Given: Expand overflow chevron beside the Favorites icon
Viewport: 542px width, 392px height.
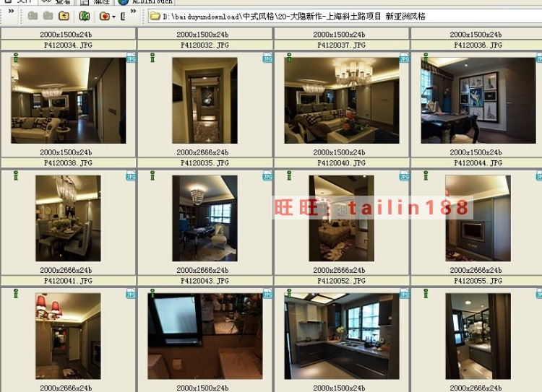Looking at the screenshot, I should (133, 11).
